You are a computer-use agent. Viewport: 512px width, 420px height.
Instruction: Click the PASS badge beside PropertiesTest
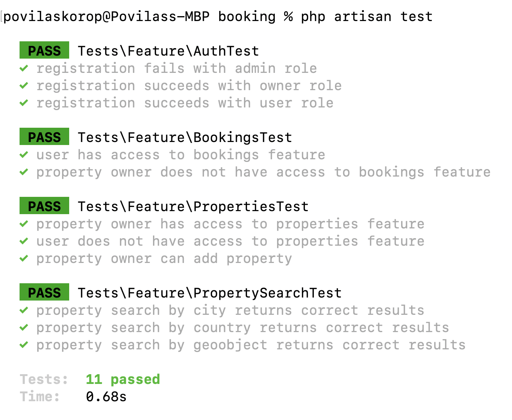tap(44, 206)
